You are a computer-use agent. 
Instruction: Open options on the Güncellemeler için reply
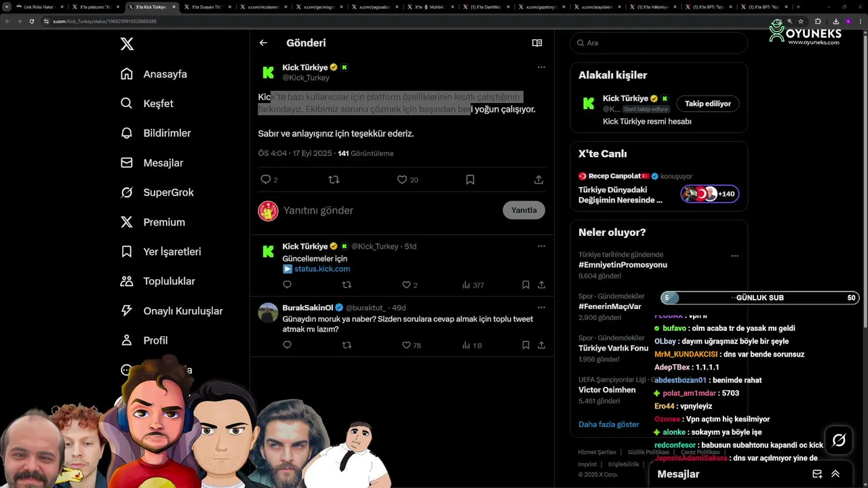click(x=541, y=246)
